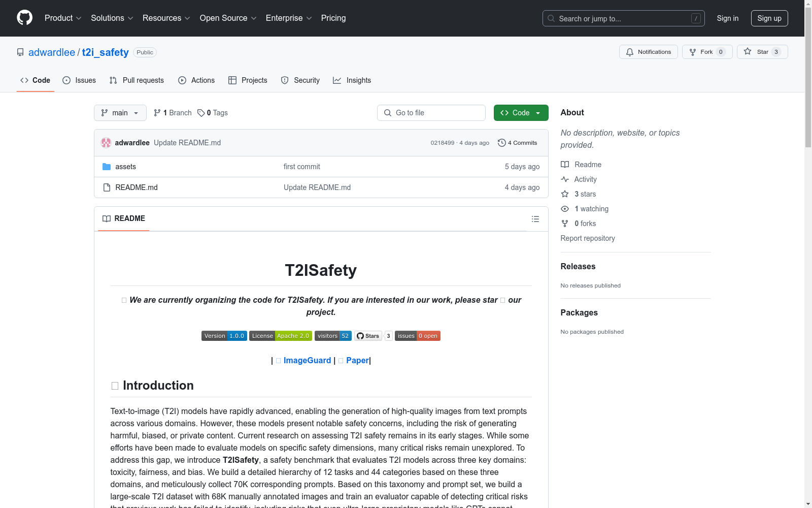Click the Sign up button

[x=769, y=18]
